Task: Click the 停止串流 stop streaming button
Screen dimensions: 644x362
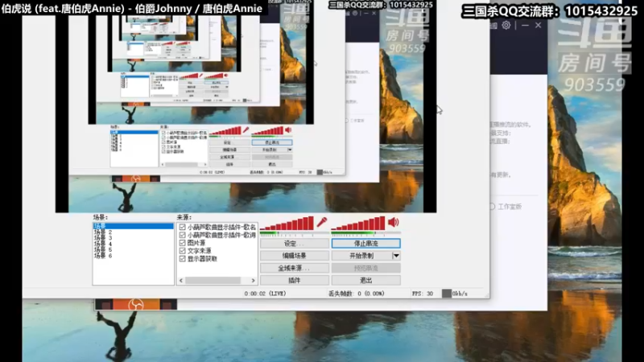Action: [x=366, y=244]
